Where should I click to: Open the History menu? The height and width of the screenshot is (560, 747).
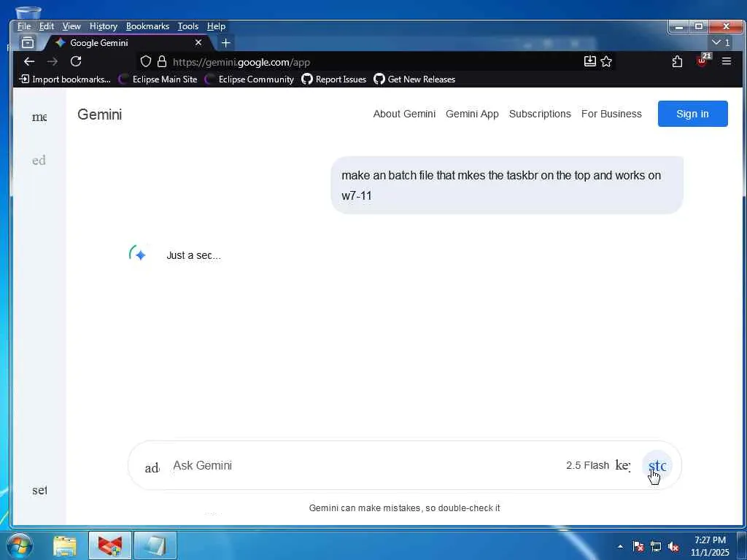pyautogui.click(x=104, y=26)
